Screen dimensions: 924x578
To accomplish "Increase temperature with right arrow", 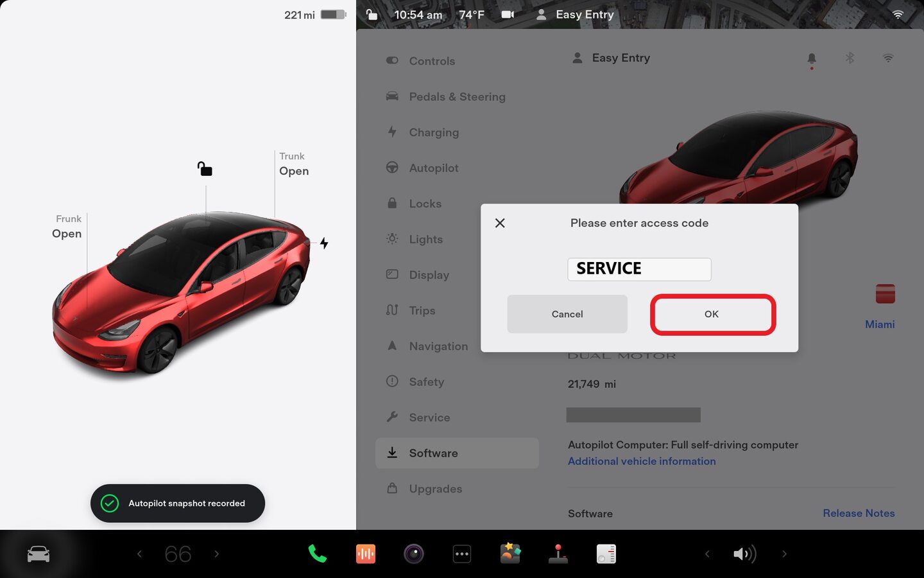I will 217,554.
